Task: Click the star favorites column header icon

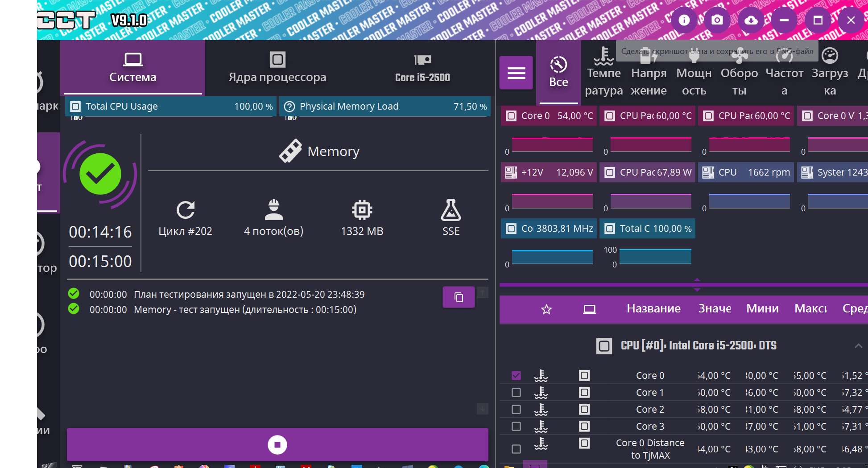Action: pyautogui.click(x=546, y=309)
